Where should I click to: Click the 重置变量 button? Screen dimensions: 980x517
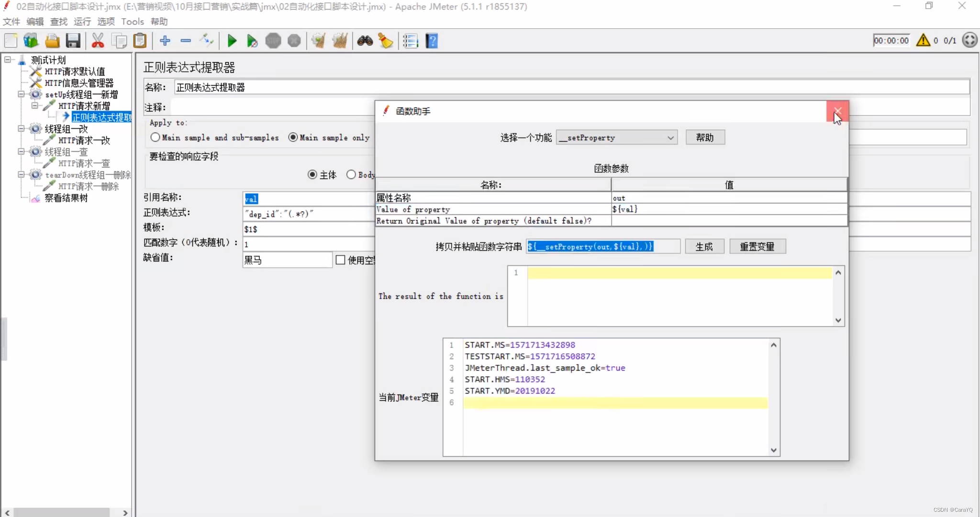click(x=757, y=247)
